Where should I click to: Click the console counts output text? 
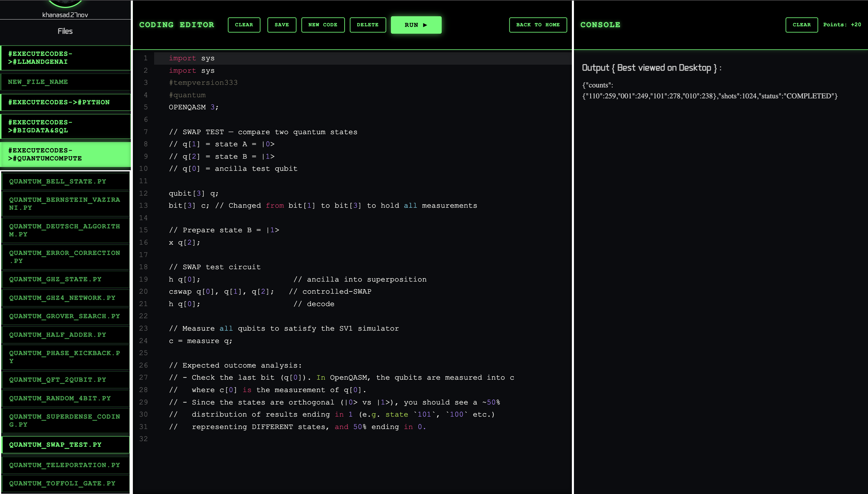tap(710, 91)
